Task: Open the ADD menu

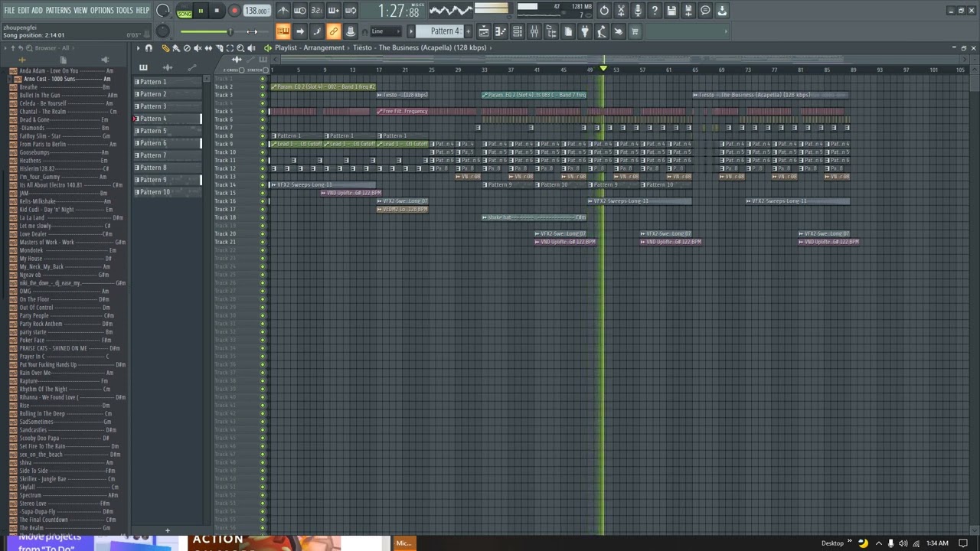Action: point(37,11)
